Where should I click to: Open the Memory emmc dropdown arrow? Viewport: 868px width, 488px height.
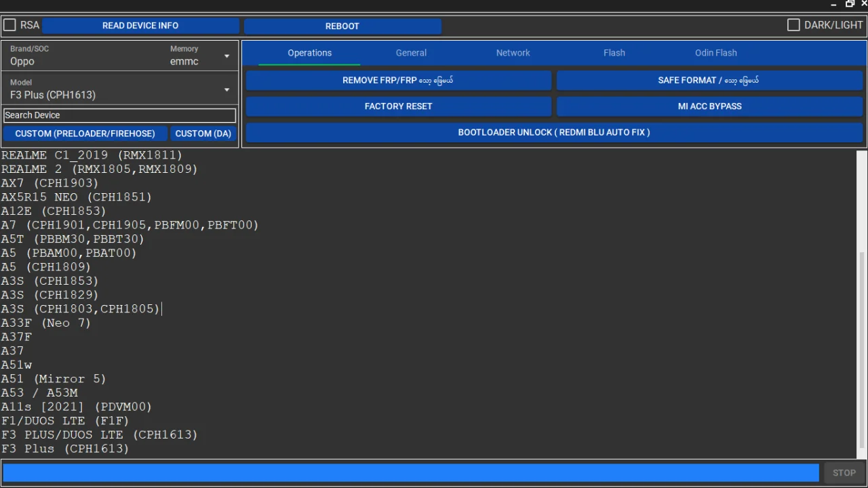coord(226,56)
